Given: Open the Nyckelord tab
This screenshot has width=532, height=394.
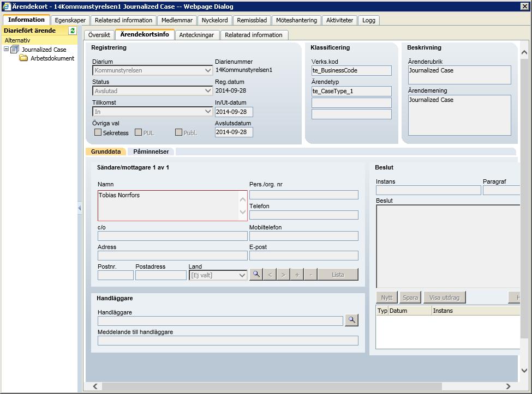Looking at the screenshot, I should click(x=215, y=20).
